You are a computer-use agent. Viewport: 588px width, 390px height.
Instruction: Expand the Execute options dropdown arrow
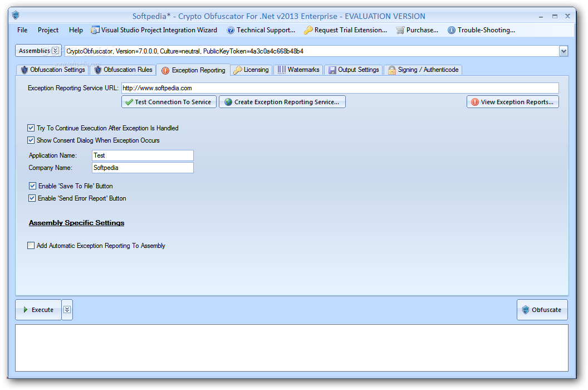pyautogui.click(x=67, y=310)
